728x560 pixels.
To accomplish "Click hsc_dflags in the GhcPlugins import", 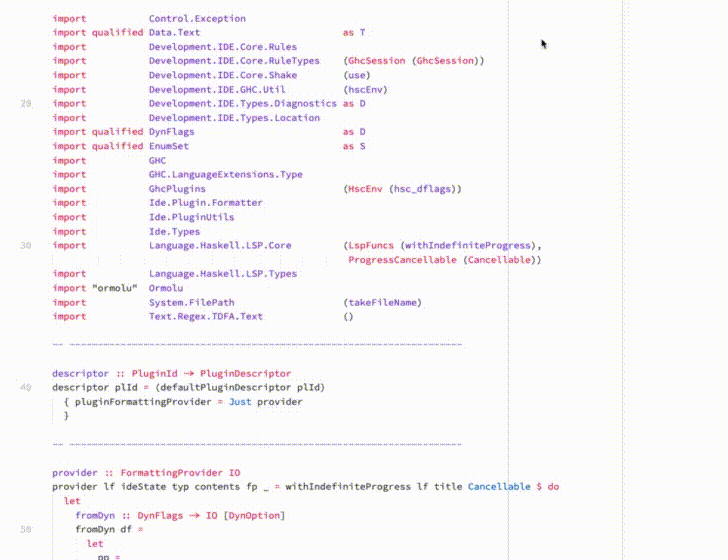I will coord(422,189).
